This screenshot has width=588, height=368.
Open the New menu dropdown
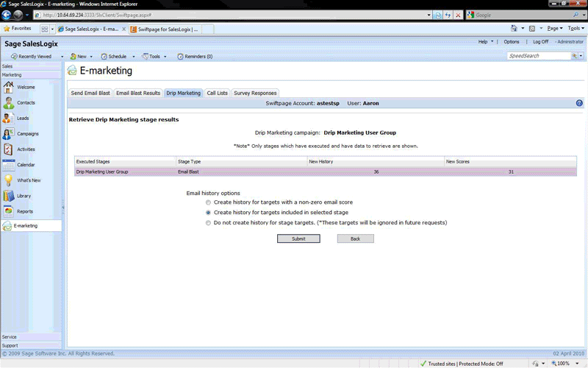point(91,57)
